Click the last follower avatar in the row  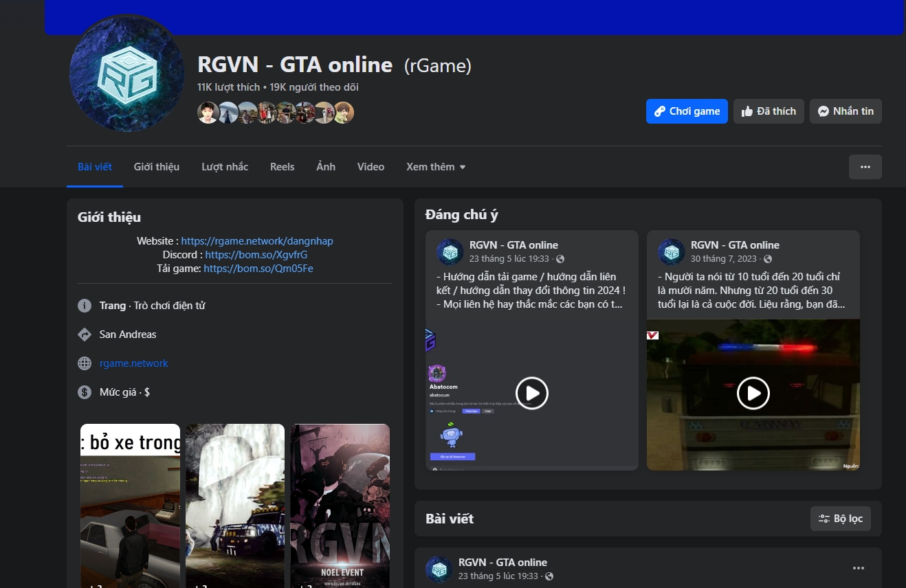pos(344,113)
